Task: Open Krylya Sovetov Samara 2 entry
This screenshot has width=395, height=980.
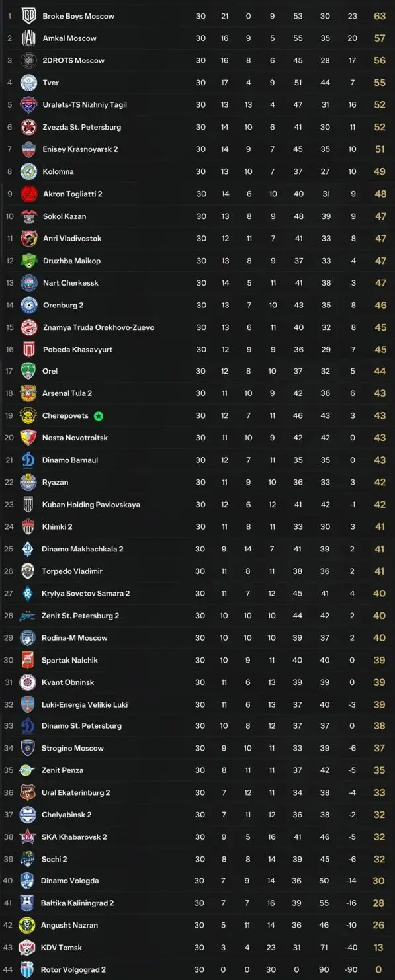Action: coord(86,593)
